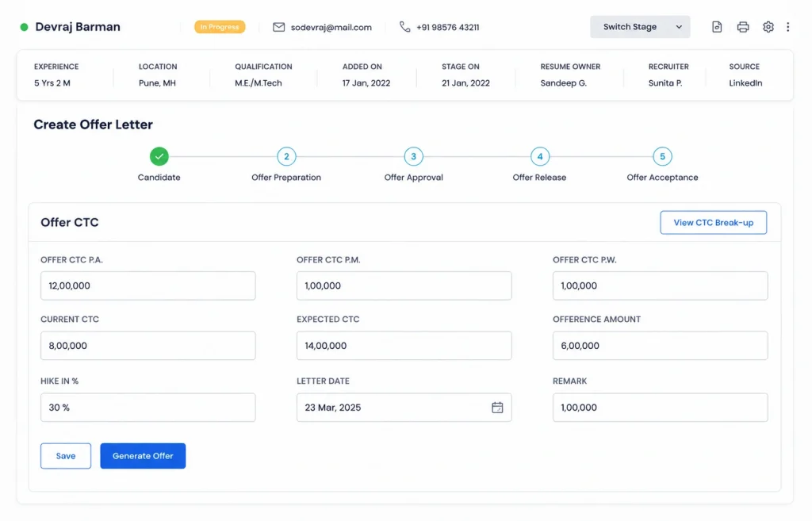
Task: Go to step 5 Offer Acceptance
Action: click(662, 156)
